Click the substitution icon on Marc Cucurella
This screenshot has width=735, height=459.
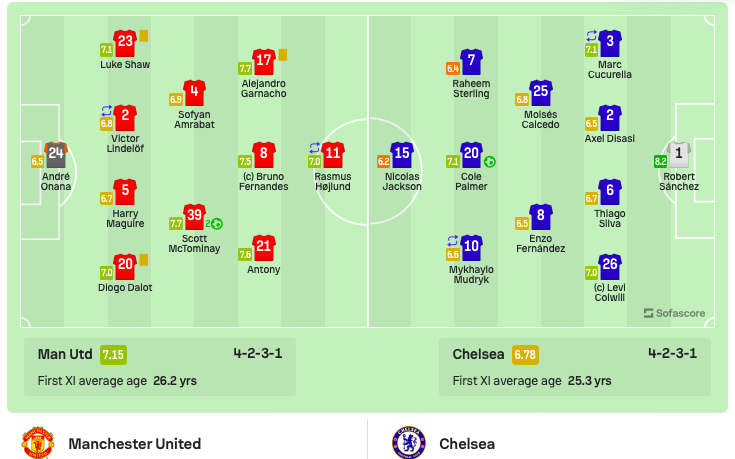(x=592, y=36)
